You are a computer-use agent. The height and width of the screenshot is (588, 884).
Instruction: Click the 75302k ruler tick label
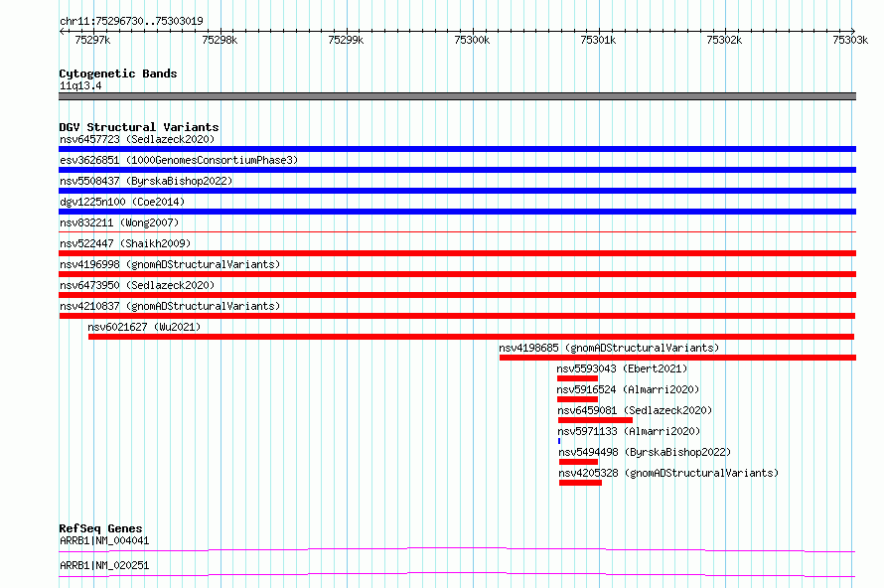724,40
